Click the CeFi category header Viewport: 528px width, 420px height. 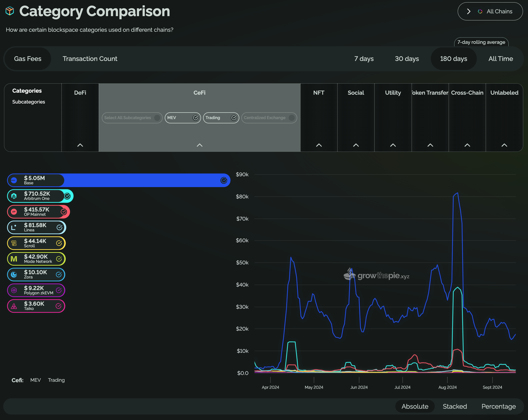(200, 93)
